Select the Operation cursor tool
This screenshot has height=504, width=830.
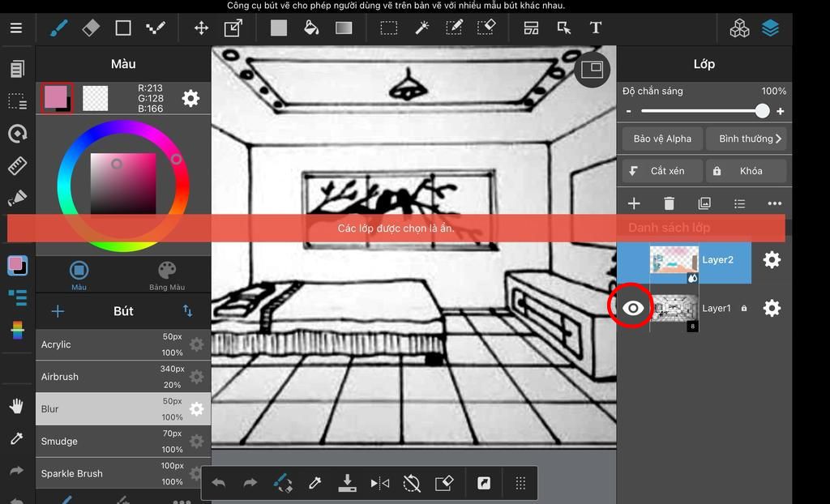(x=564, y=28)
